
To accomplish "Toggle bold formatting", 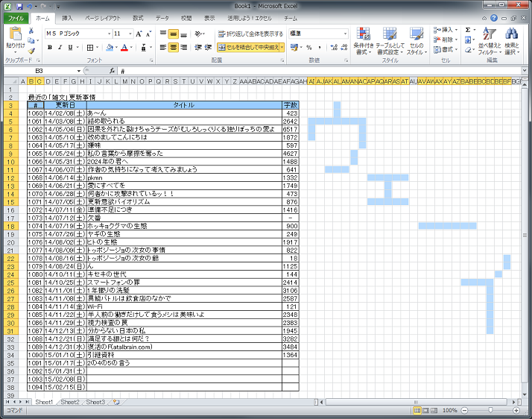I will point(49,47).
